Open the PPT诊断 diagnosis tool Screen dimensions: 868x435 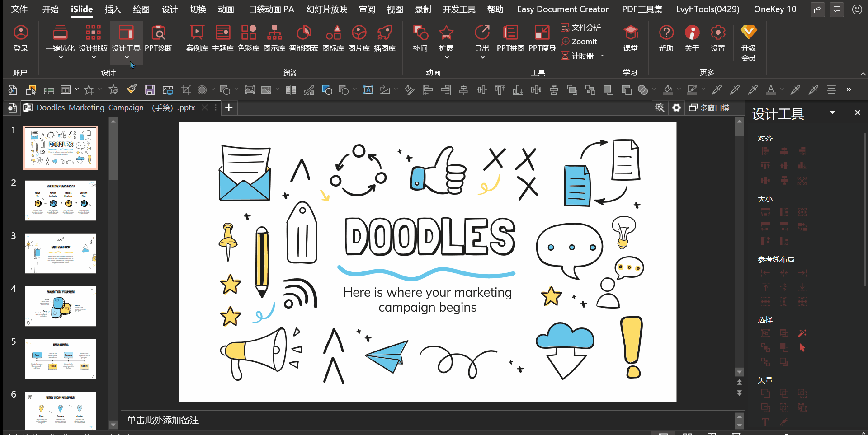[158, 38]
